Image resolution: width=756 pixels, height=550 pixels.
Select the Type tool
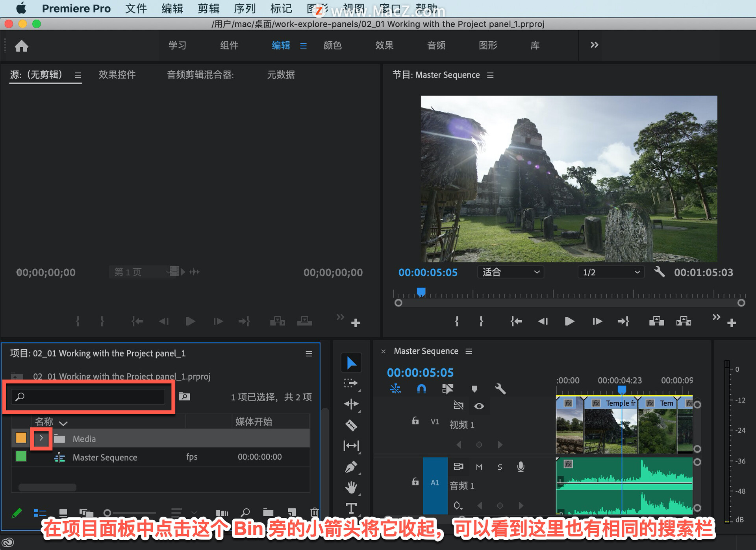(x=351, y=508)
